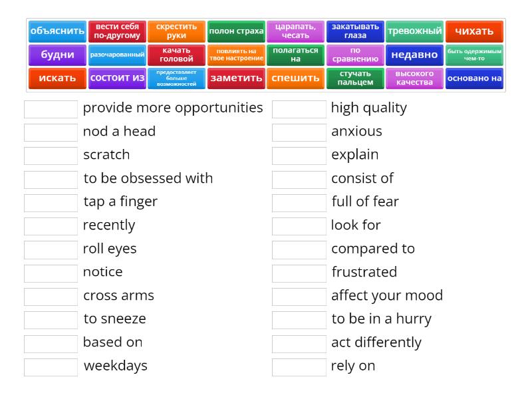
Task: Click the "недавно" blue tile
Action: 415,56
